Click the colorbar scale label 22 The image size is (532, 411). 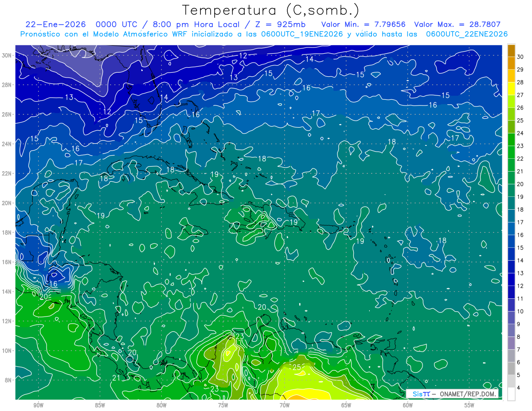520,159
